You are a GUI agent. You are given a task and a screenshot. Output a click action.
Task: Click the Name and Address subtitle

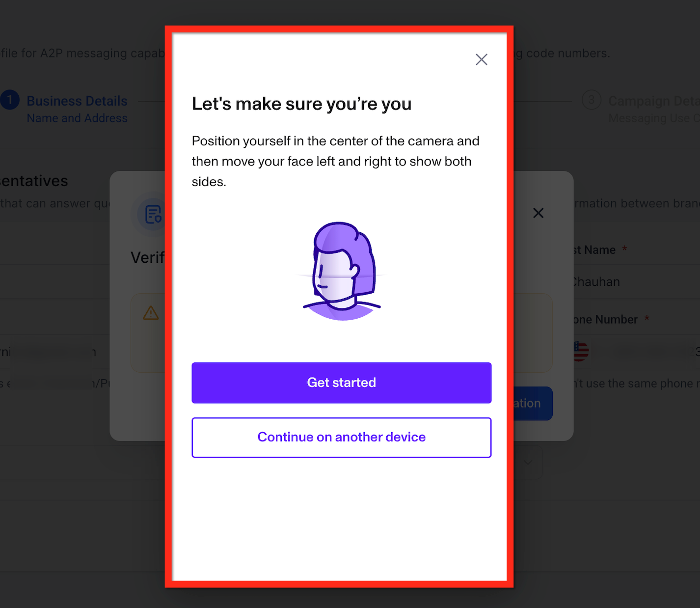coord(77,118)
